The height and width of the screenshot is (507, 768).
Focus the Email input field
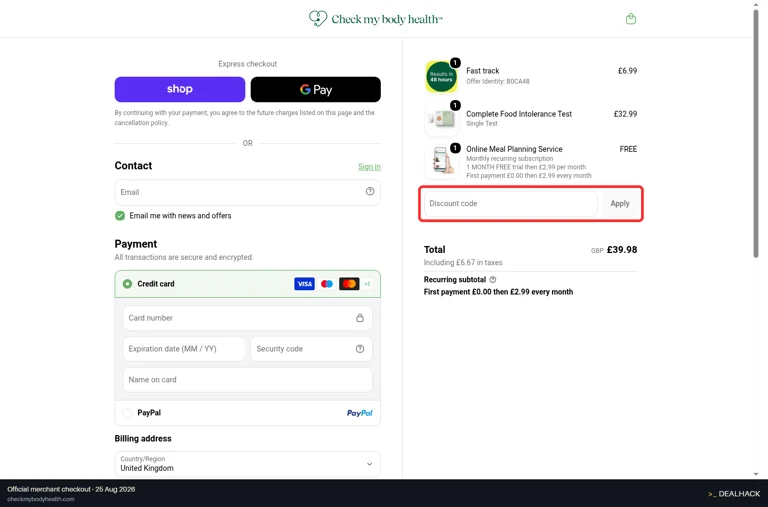(247, 192)
